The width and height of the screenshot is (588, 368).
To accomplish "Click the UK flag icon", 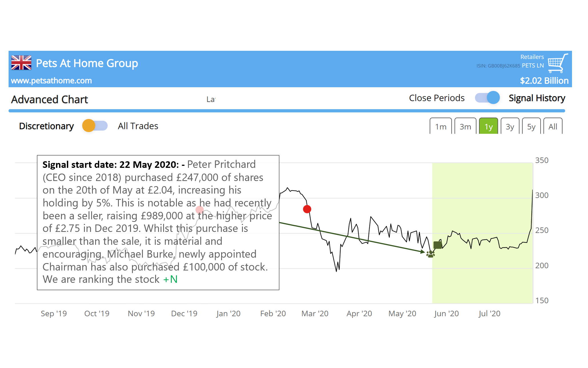I will (21, 63).
